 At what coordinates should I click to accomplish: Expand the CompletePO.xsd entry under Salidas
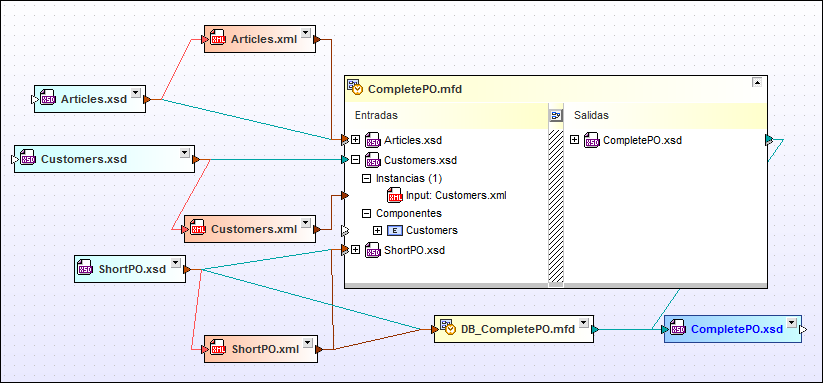tap(574, 140)
